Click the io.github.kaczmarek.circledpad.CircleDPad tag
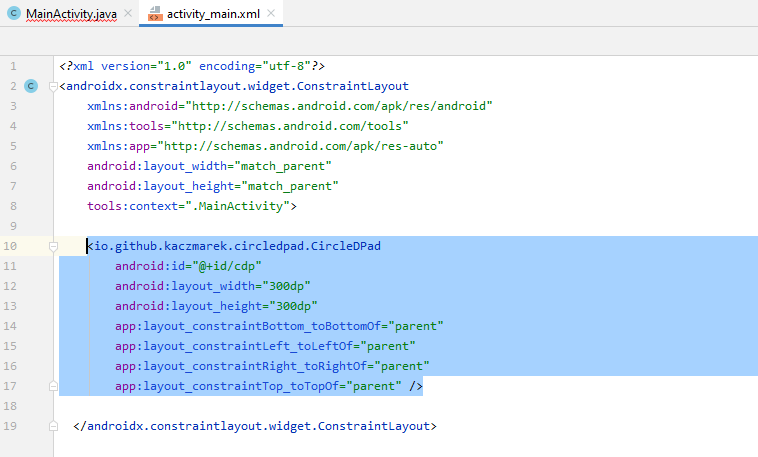 point(234,246)
